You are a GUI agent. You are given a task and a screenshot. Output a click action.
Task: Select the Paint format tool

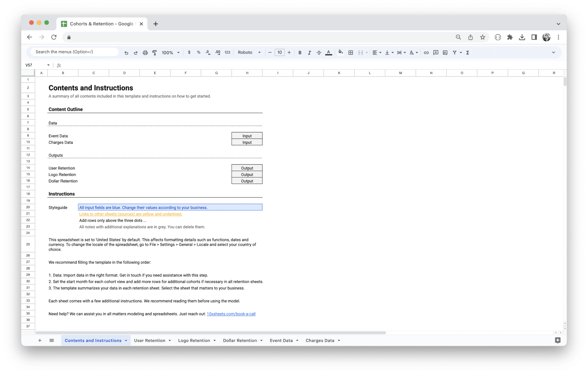pos(154,52)
